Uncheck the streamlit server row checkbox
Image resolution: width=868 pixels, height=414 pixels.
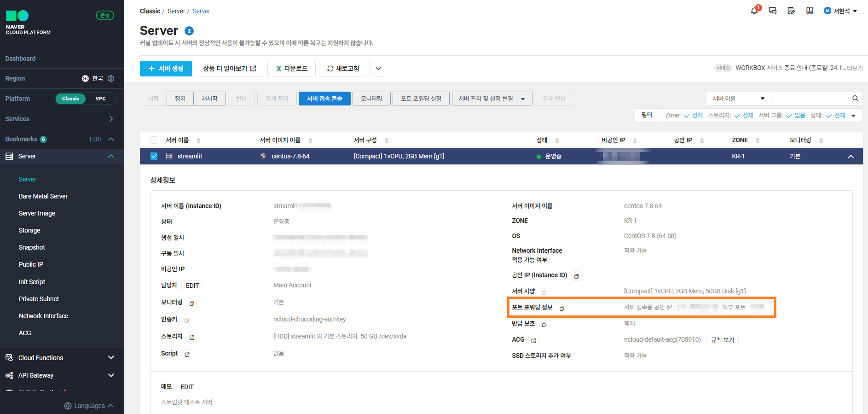click(154, 156)
